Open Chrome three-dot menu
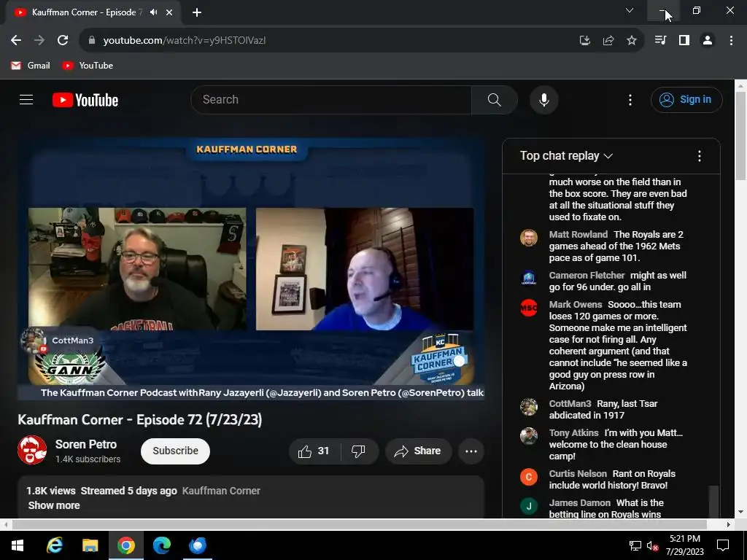Screen dimensions: 747x560 click(731, 41)
